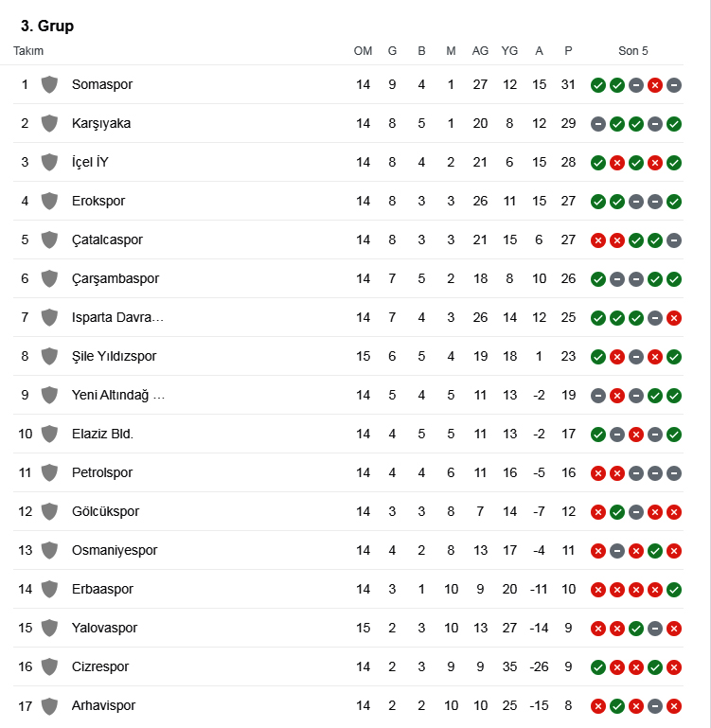
Task: Click Elaziz Bld. red loss icon
Action: (636, 435)
